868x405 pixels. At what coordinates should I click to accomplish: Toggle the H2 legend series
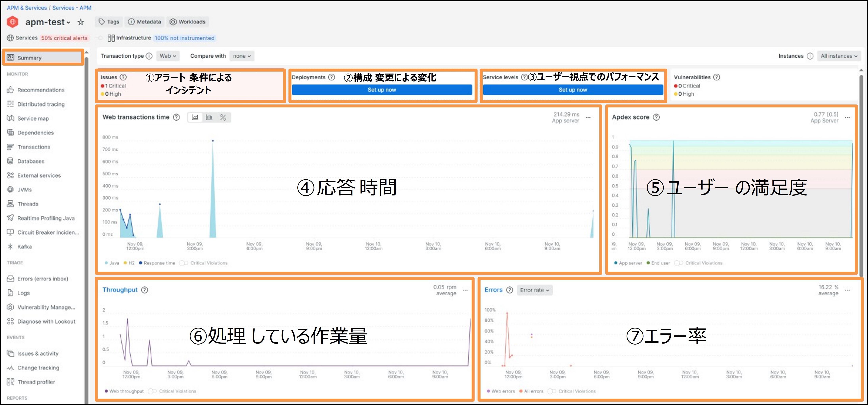129,263
